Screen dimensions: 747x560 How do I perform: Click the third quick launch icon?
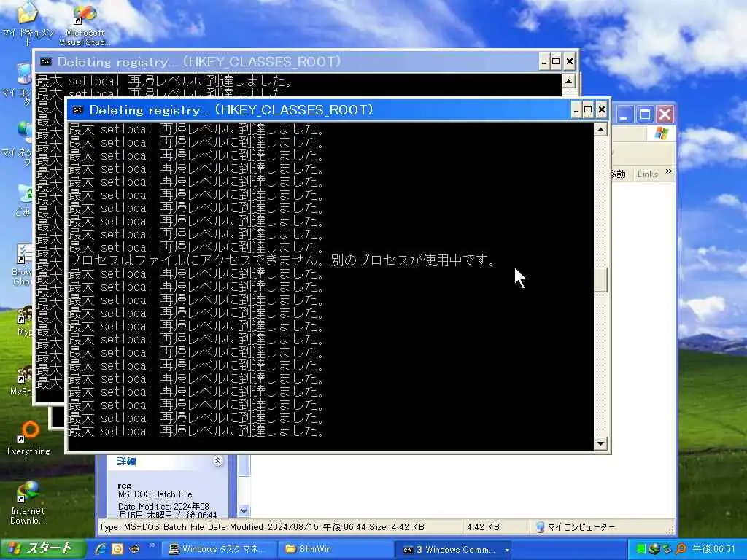coord(135,549)
